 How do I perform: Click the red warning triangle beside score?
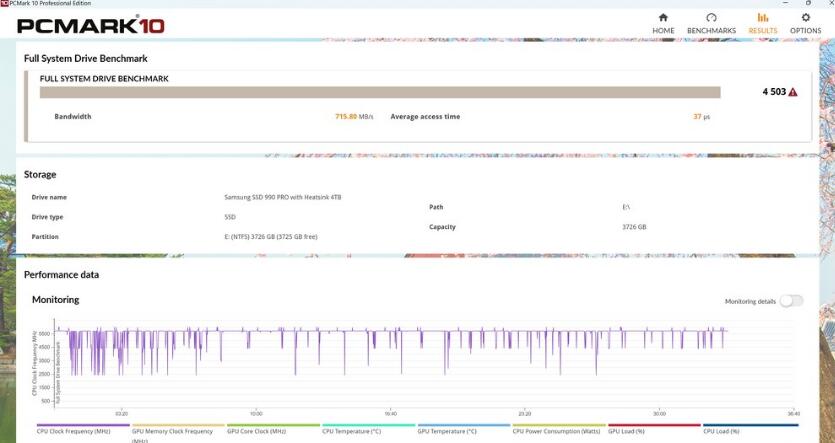click(793, 92)
